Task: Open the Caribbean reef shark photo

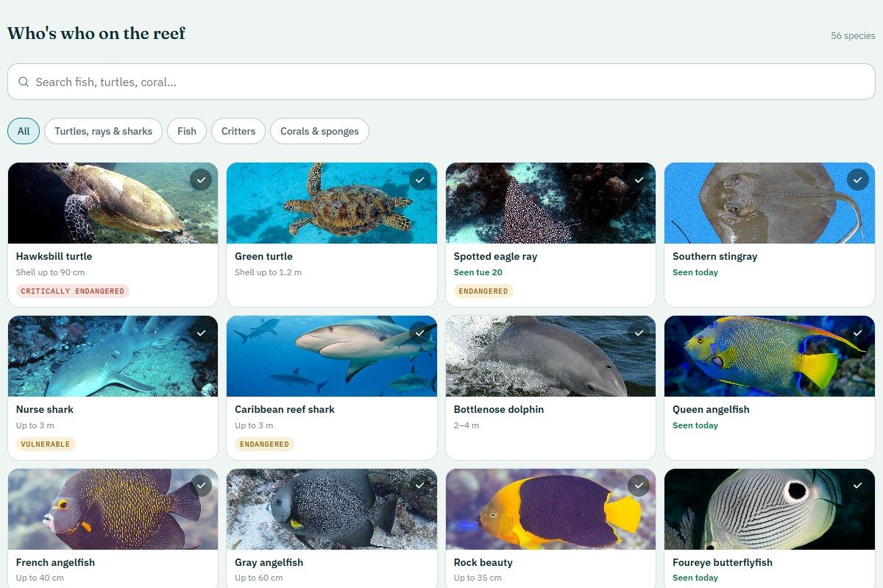Action: point(332,356)
